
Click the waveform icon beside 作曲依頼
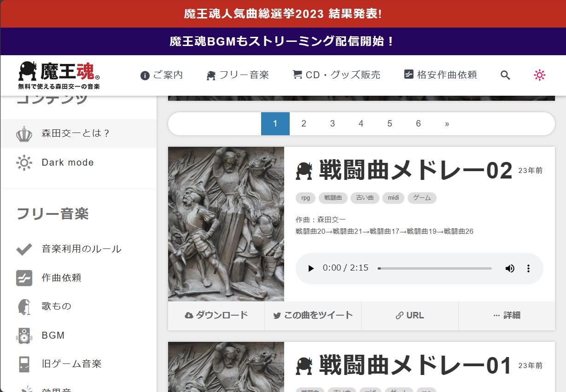point(24,278)
